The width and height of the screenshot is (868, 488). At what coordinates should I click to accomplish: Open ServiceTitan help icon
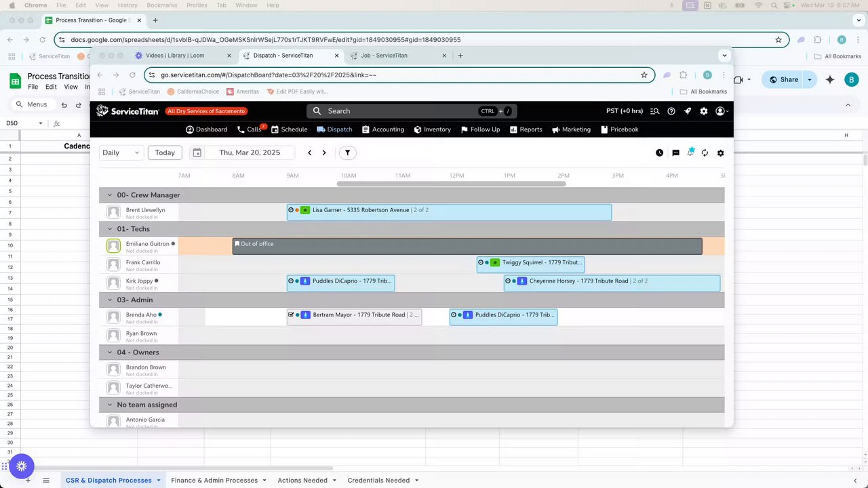671,110
